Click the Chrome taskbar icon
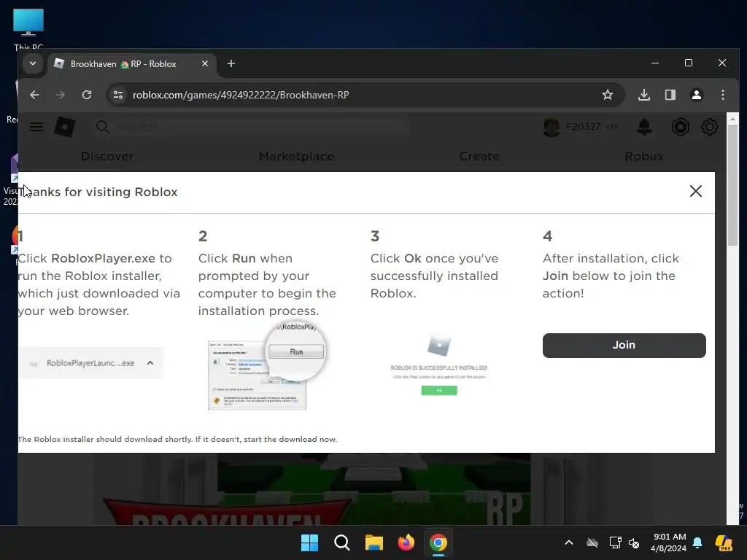The width and height of the screenshot is (747, 560). [438, 542]
